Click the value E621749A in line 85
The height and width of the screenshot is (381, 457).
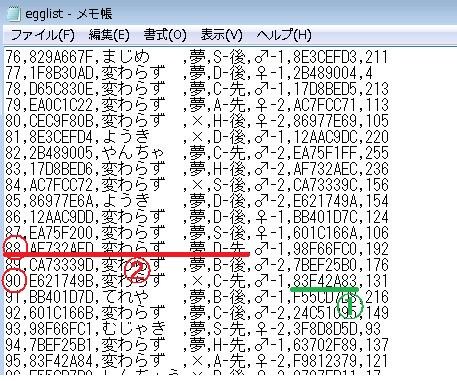[325, 201]
